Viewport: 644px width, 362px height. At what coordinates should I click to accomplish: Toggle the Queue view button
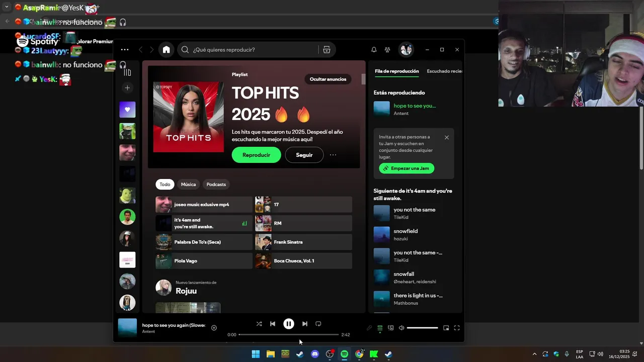click(380, 328)
